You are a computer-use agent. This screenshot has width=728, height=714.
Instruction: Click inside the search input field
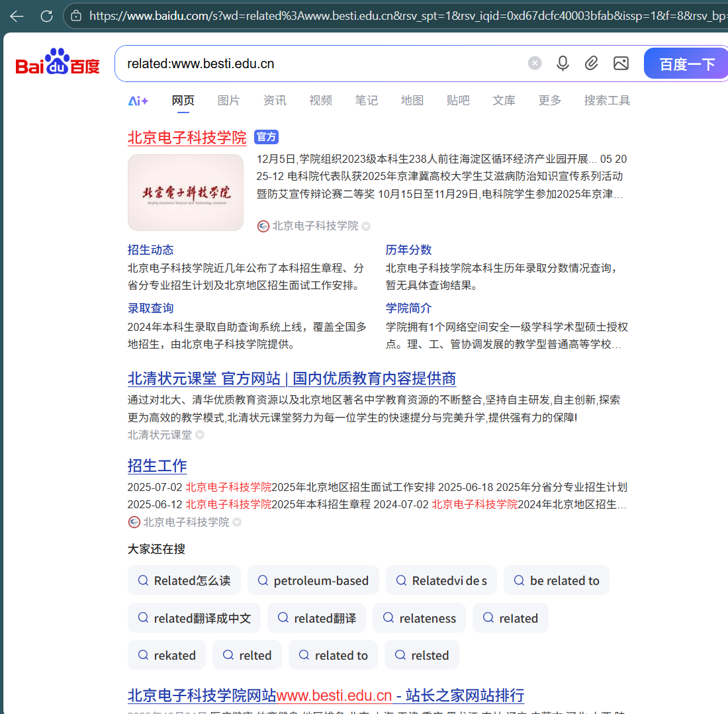point(331,63)
